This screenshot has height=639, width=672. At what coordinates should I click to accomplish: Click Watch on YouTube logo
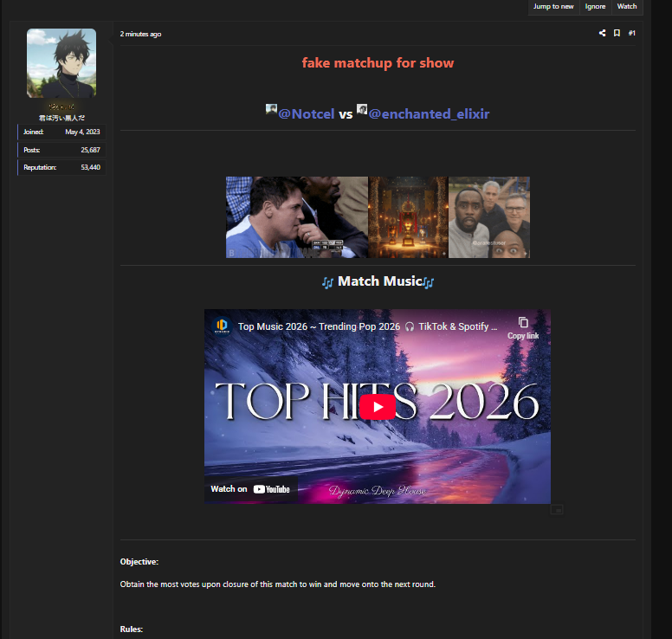pyautogui.click(x=250, y=489)
